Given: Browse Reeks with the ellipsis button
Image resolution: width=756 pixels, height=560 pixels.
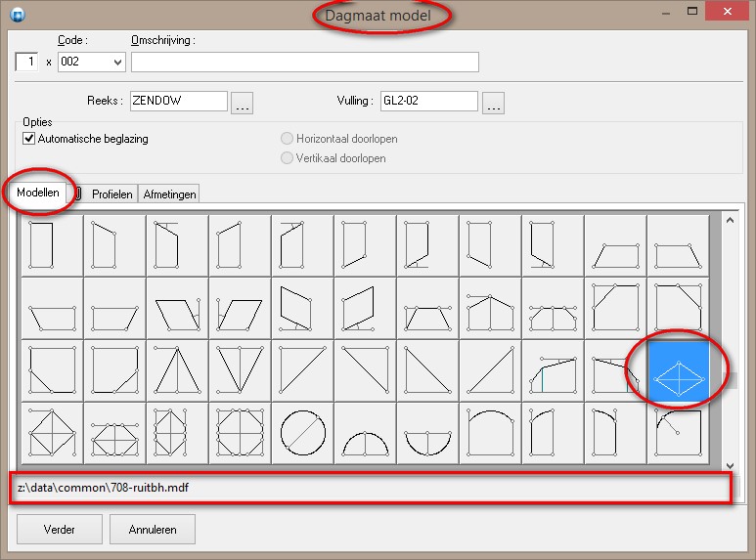Looking at the screenshot, I should [242, 103].
